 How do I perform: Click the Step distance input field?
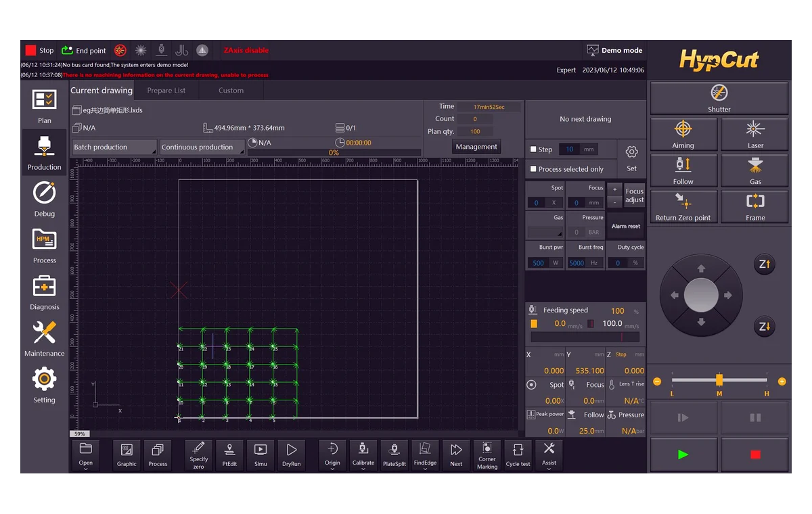coord(570,149)
